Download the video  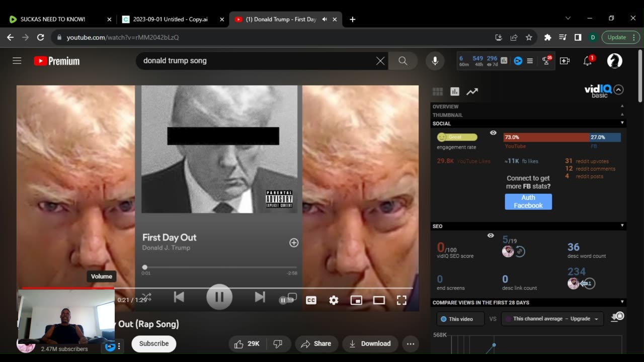pos(370,344)
